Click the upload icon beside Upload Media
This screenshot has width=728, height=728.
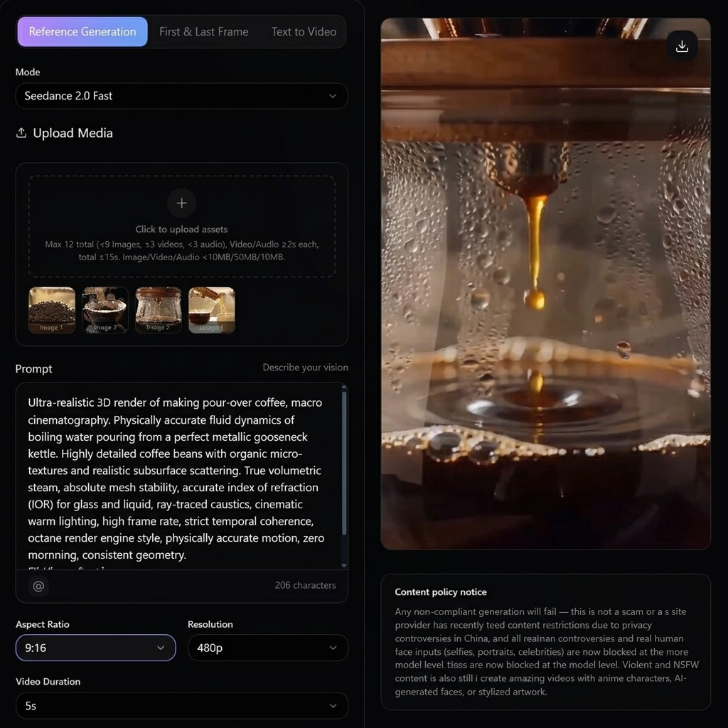coord(21,133)
